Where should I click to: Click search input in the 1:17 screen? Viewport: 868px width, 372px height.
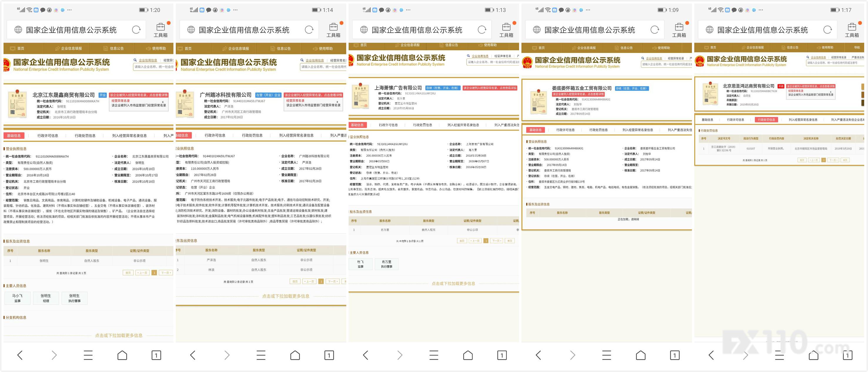(x=835, y=63)
